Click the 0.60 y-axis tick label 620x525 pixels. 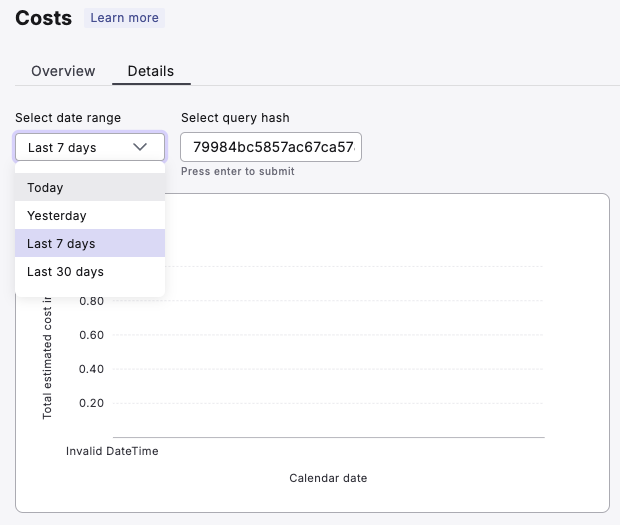coord(91,335)
